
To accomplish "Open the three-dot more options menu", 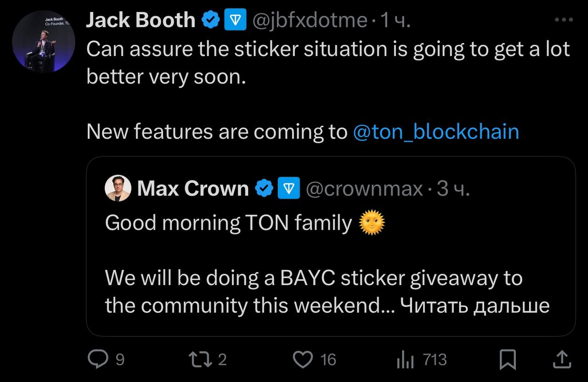I will click(563, 20).
